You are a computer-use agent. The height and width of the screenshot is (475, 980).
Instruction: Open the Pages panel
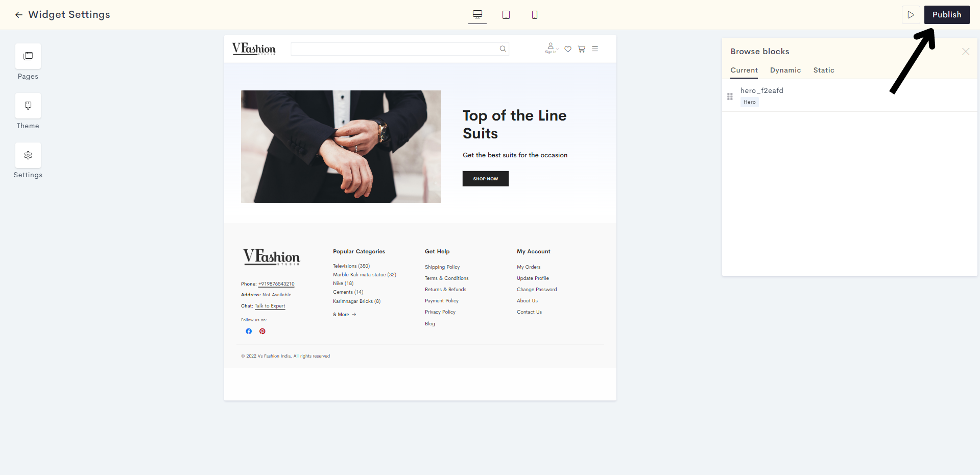pyautogui.click(x=28, y=56)
